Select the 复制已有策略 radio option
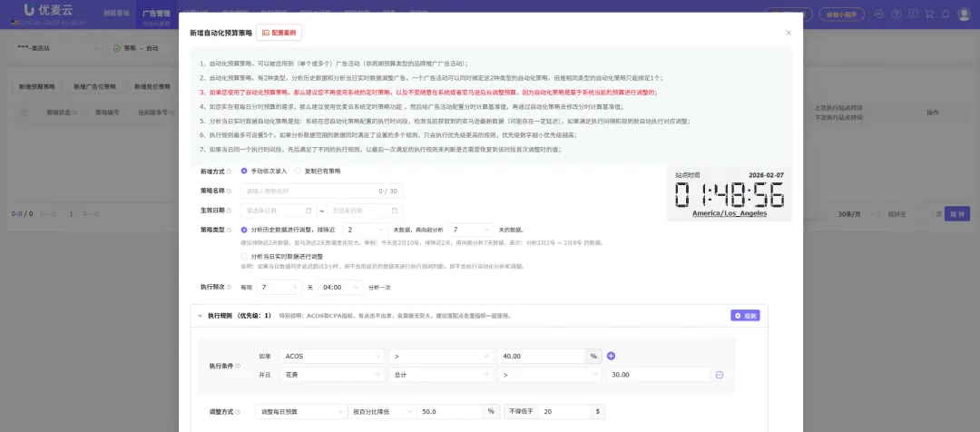 [x=299, y=171]
